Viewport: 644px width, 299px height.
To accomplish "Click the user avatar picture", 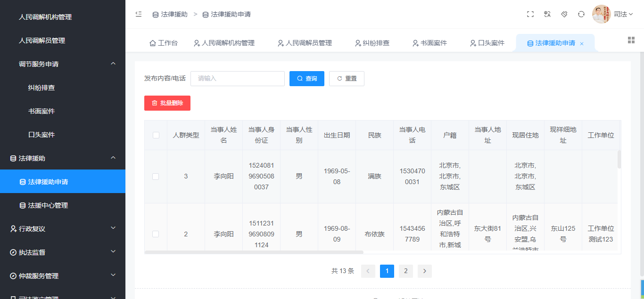I will pos(601,14).
